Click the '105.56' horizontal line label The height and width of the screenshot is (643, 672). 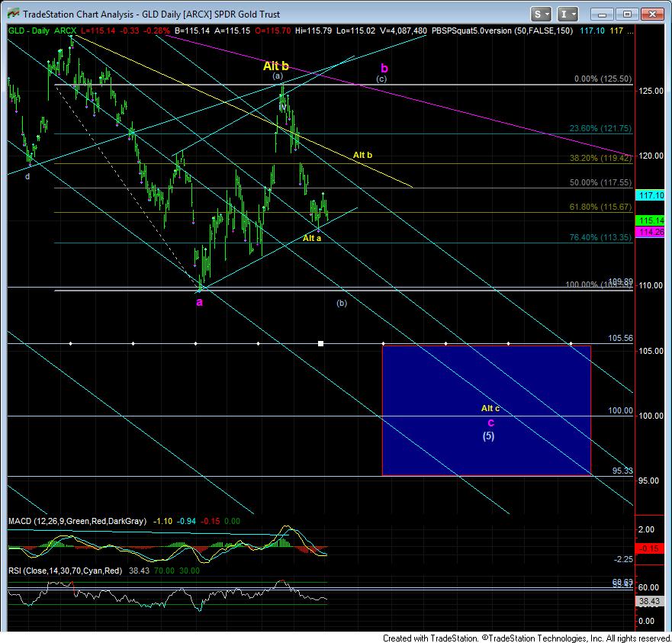[620, 338]
